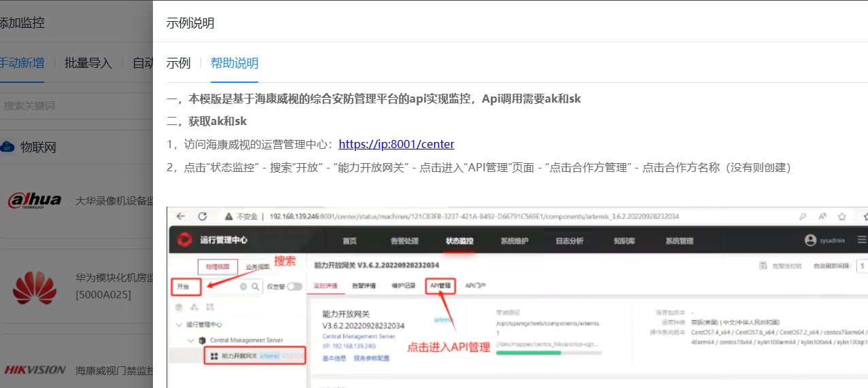Select the HIKVISION logo monitor item

pos(35,370)
